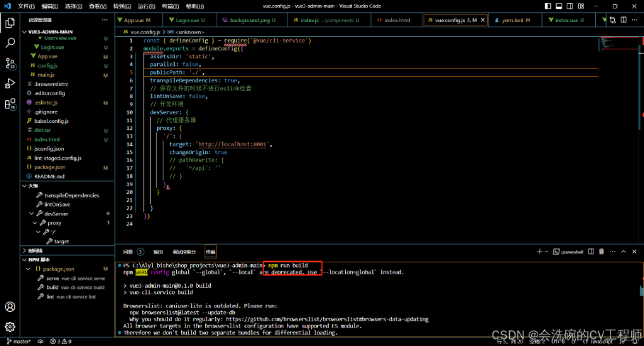Open the localhost:8001 link in code
The height and width of the screenshot is (346, 644).
[232, 144]
